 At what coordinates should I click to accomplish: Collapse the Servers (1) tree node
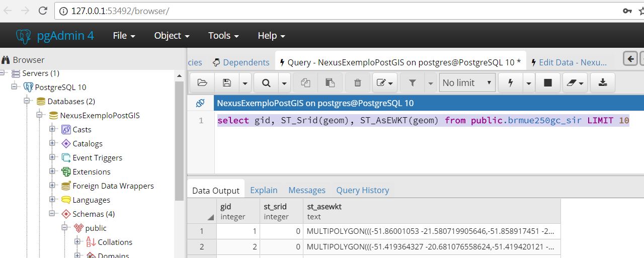3,73
